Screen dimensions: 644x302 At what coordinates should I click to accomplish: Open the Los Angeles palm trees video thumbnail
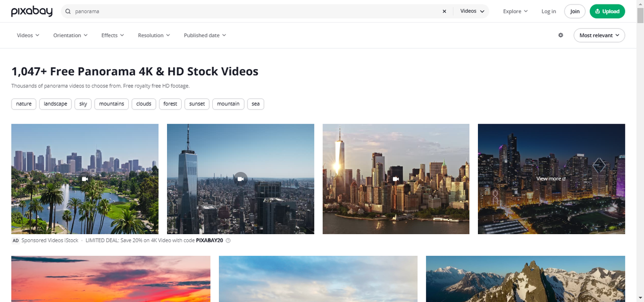[x=85, y=179]
